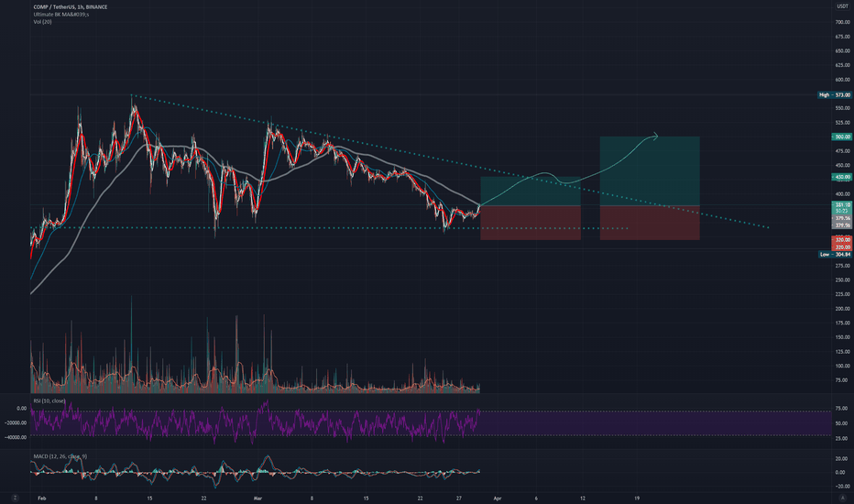Click the 19 date label on time axis
Screen dimensions: 854x504
pos(636,498)
